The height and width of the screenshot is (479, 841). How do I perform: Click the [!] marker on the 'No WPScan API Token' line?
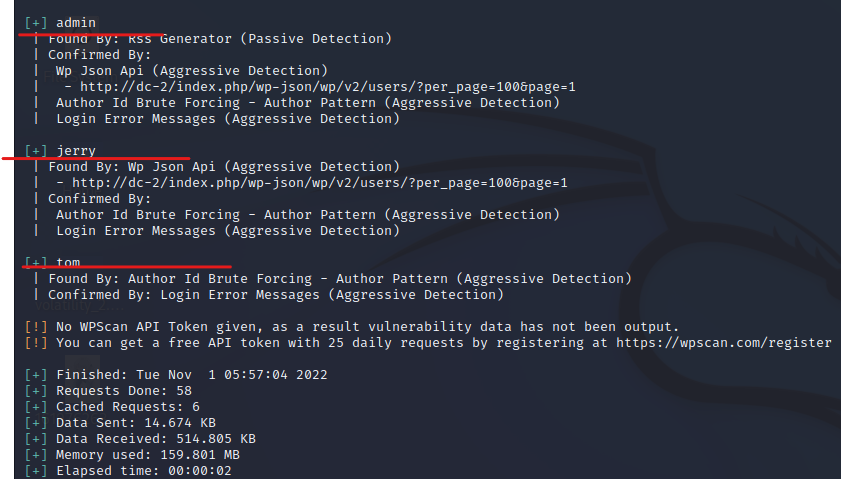(x=36, y=326)
